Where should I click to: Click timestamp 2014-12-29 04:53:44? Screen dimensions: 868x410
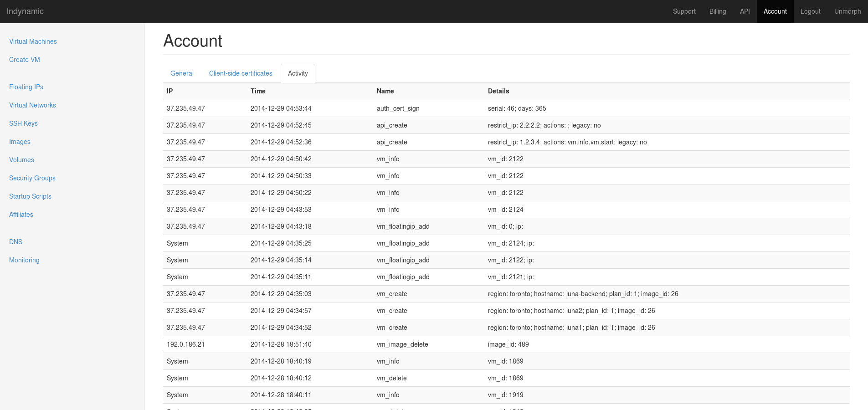point(281,108)
